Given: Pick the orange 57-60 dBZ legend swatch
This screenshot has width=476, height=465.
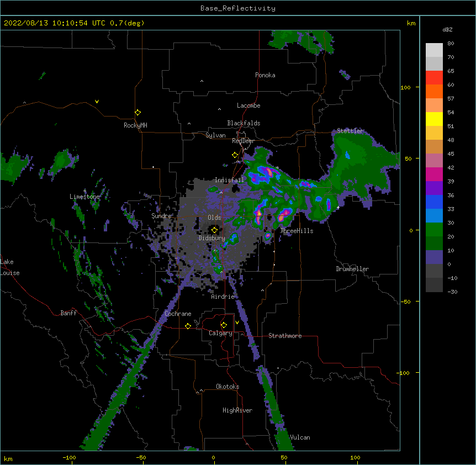Looking at the screenshot, I should [x=434, y=91].
